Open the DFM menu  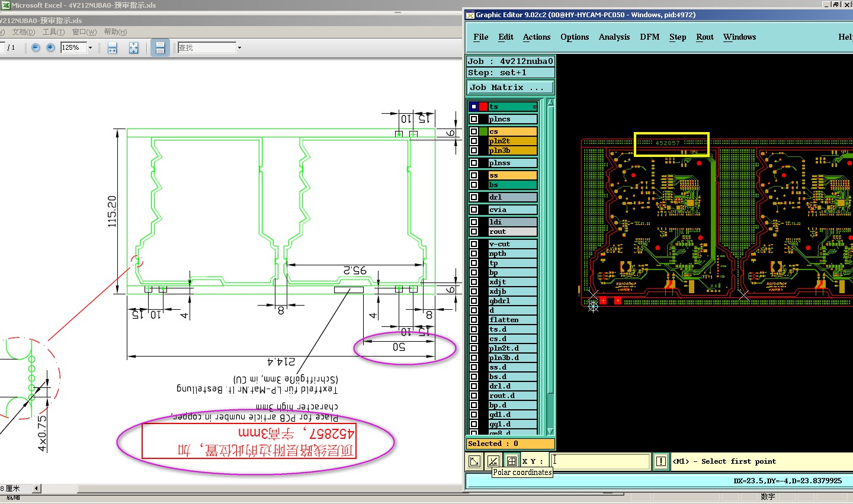tap(650, 37)
